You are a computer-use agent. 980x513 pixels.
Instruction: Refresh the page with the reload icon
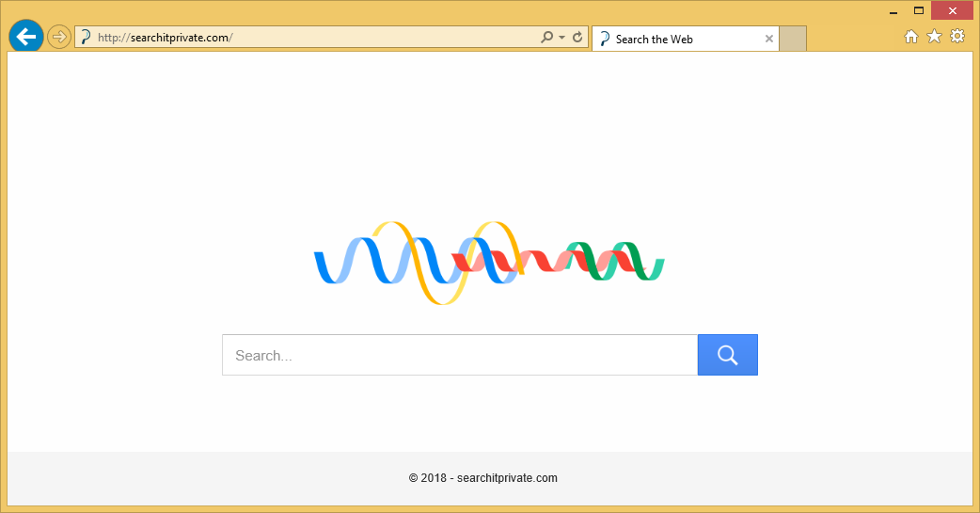coord(577,38)
